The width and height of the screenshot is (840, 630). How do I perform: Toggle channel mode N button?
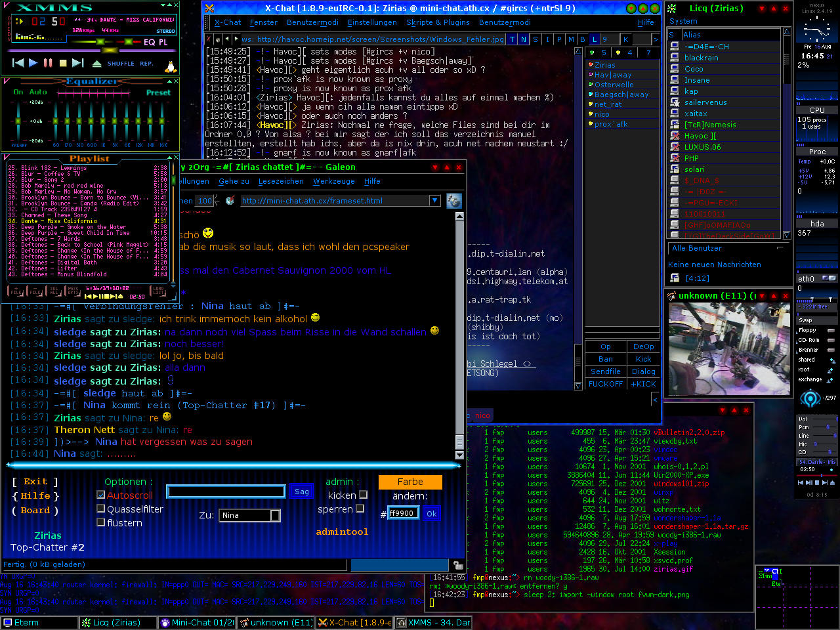click(524, 39)
